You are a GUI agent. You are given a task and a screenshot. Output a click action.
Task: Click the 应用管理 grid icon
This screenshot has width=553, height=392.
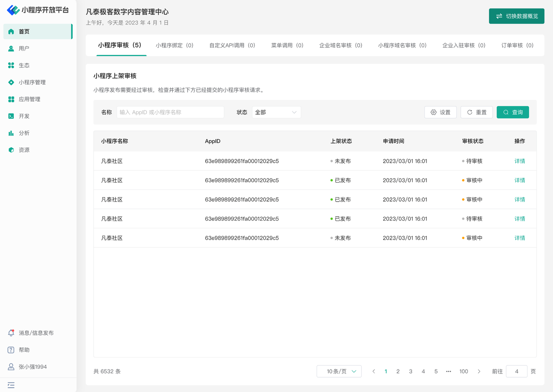click(11, 99)
